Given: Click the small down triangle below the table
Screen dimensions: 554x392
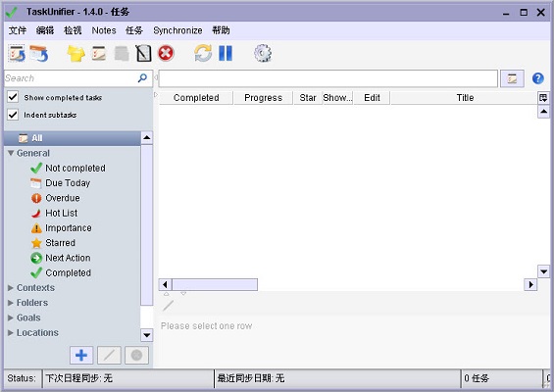Looking at the screenshot, I should click(x=183, y=294).
